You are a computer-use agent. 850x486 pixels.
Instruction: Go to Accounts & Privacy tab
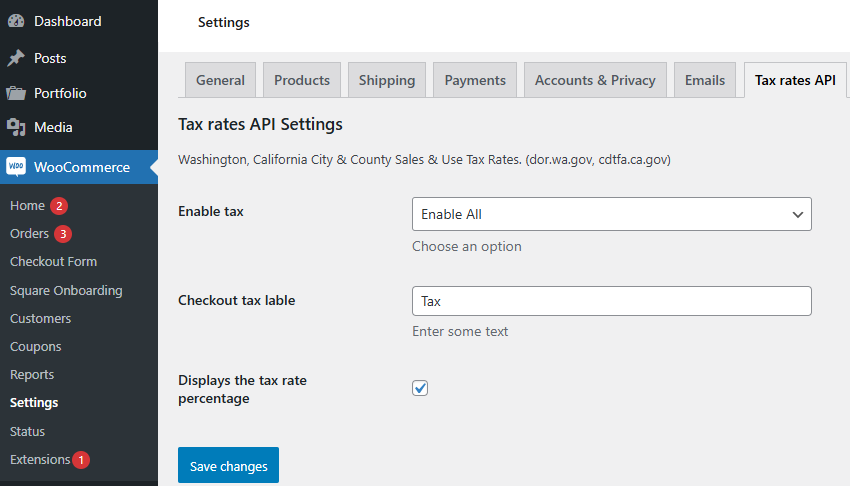[595, 80]
